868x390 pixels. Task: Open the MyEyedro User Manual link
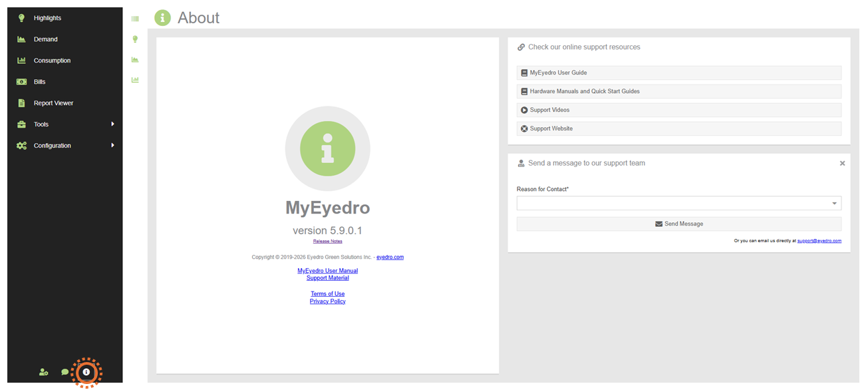pyautogui.click(x=328, y=271)
